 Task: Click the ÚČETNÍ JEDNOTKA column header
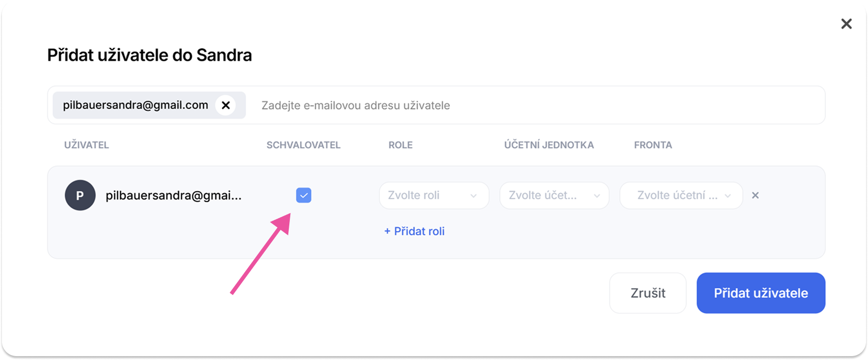pos(548,145)
